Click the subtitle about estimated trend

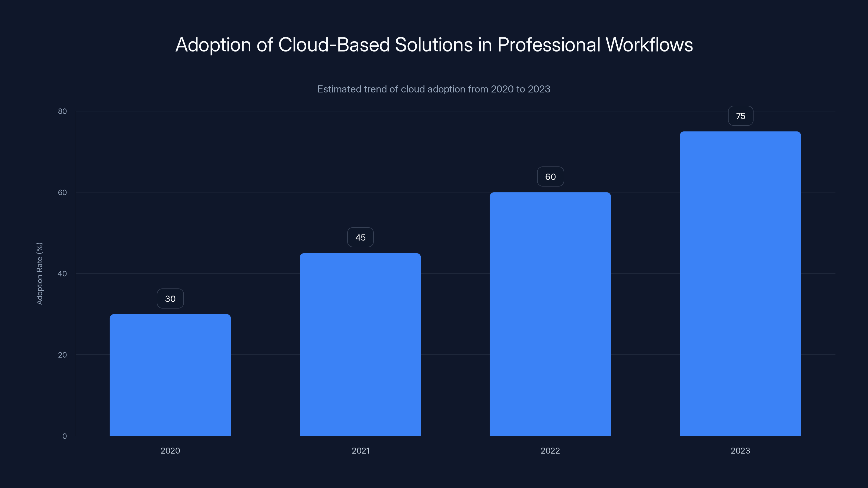tap(434, 89)
